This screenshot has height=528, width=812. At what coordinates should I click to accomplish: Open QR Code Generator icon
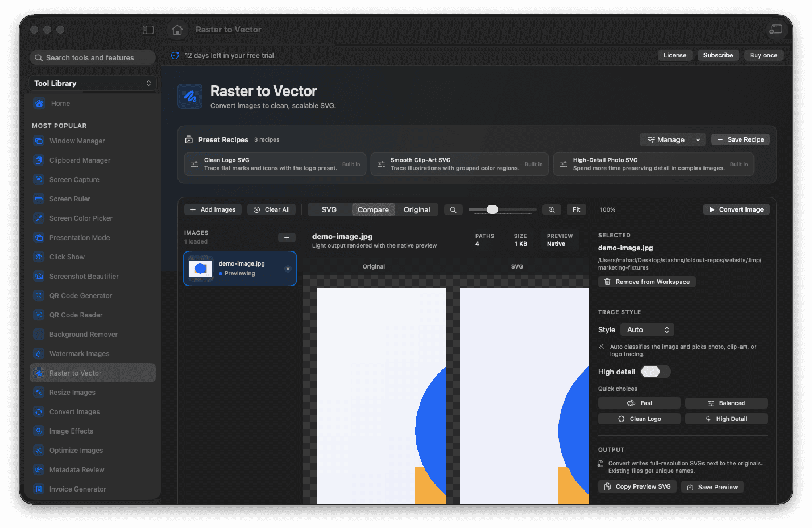39,296
